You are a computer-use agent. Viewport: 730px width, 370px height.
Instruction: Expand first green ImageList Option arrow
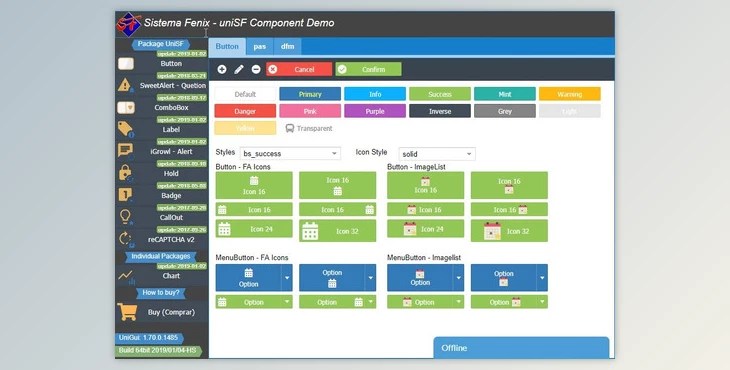point(459,302)
